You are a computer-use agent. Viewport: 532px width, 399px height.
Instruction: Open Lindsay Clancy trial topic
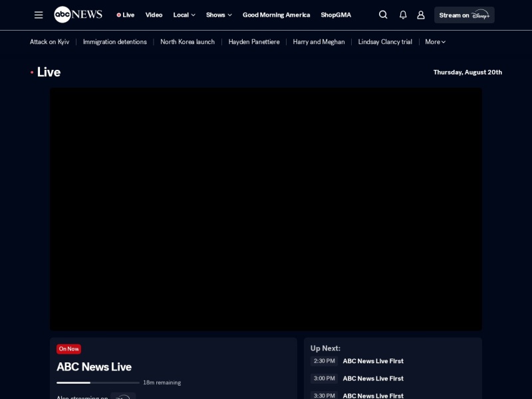385,42
